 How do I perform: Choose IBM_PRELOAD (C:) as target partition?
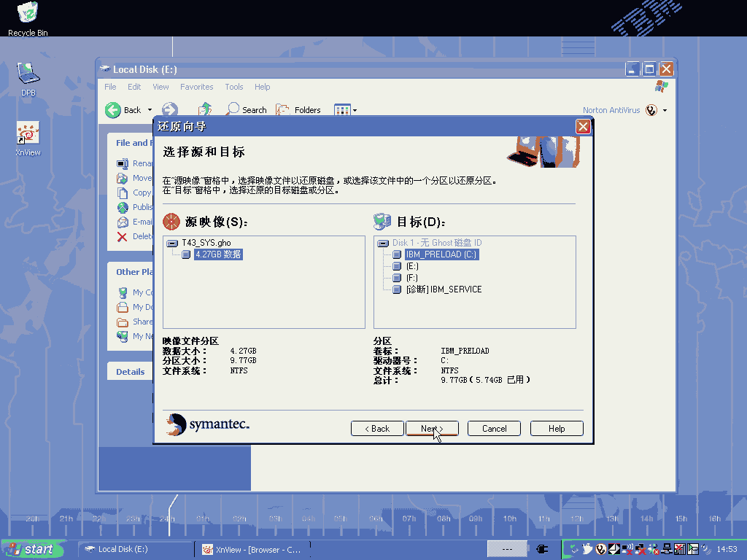pos(441,254)
